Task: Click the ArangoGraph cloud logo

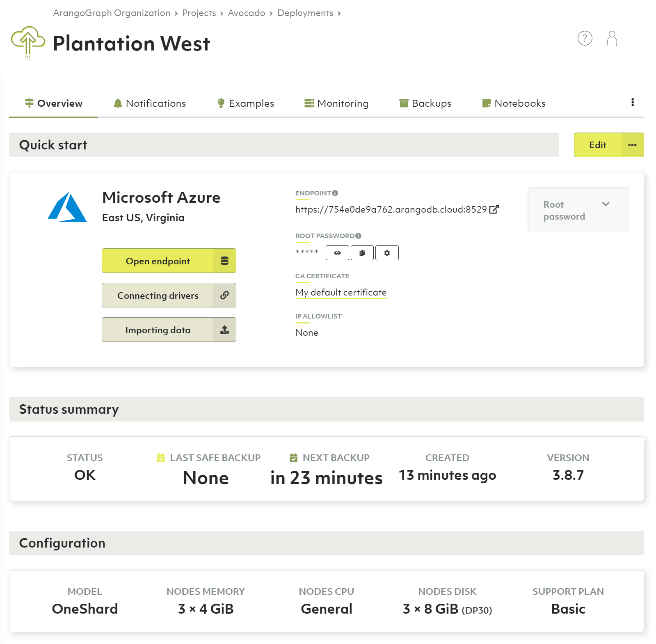Action: [28, 43]
